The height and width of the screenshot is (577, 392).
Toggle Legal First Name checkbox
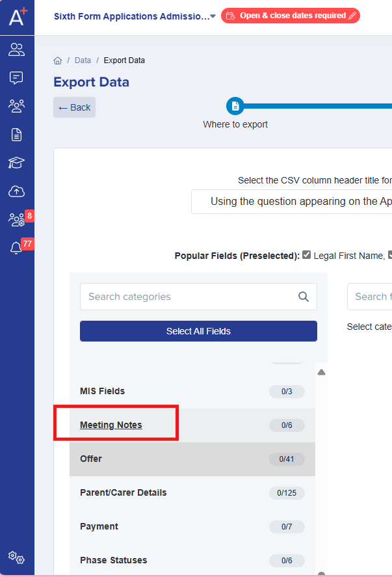click(x=307, y=256)
